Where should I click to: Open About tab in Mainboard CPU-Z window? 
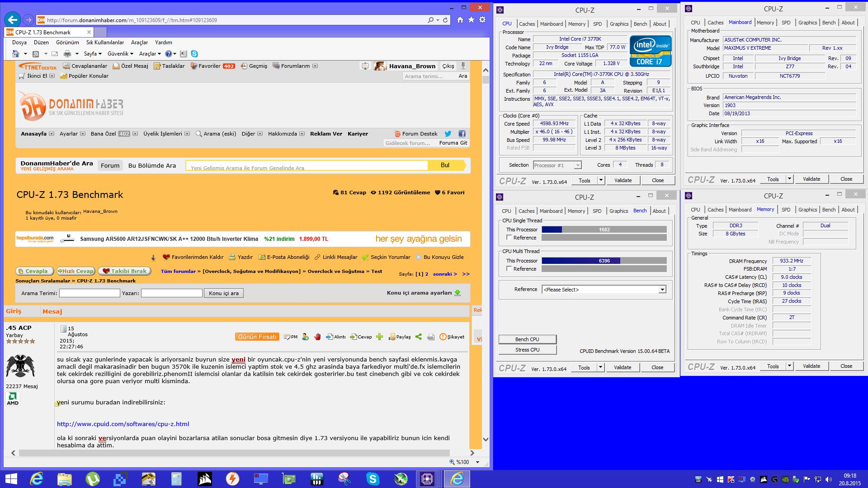click(848, 23)
